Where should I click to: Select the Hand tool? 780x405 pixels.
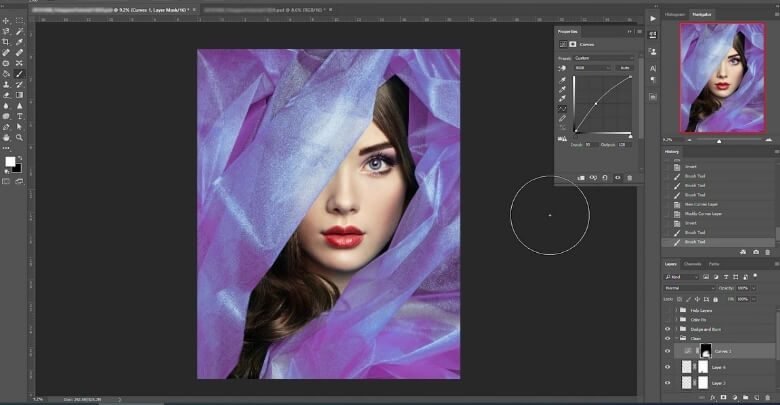(x=6, y=137)
